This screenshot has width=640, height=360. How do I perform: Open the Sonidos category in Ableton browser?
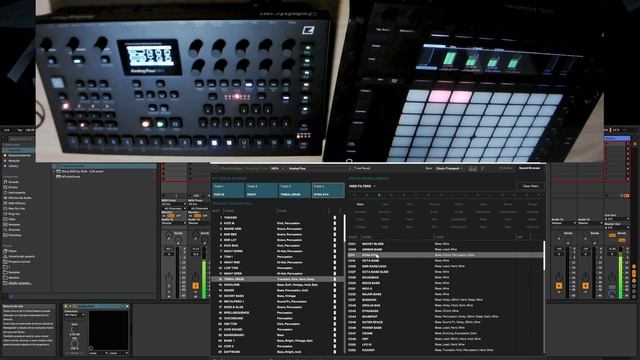click(14, 182)
